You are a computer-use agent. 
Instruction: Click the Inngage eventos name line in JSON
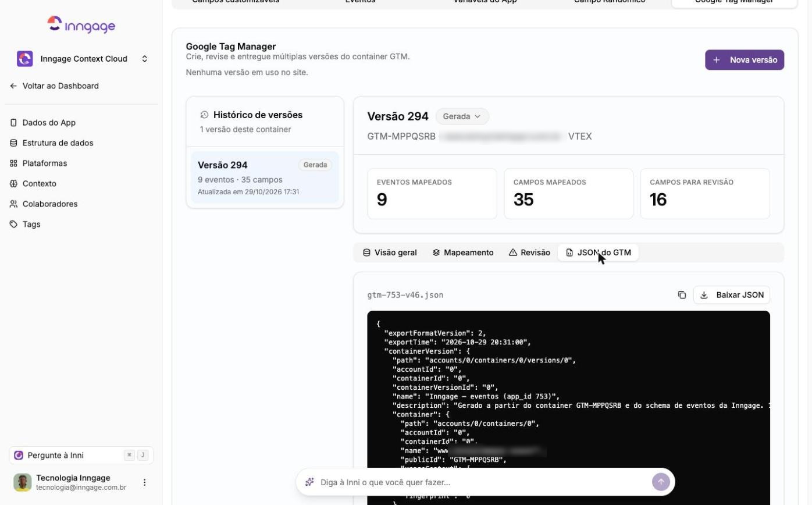476,396
